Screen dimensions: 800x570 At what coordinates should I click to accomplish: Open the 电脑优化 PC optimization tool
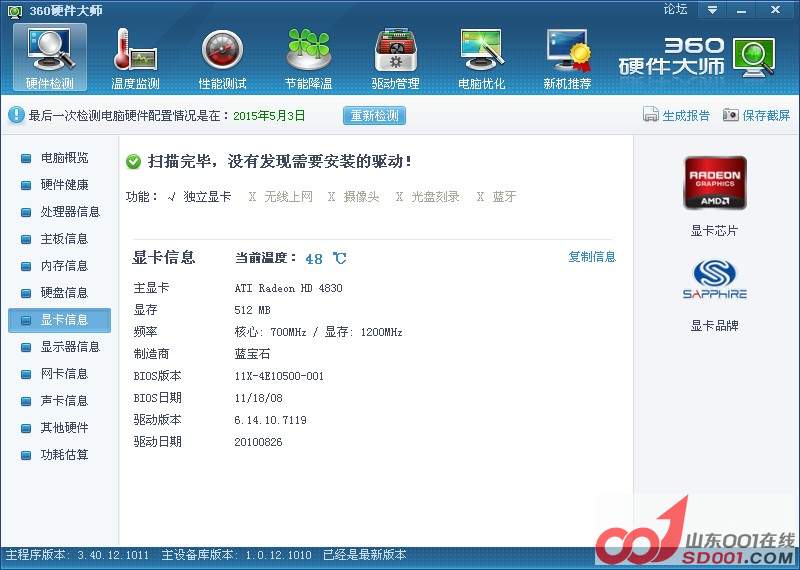[482, 58]
